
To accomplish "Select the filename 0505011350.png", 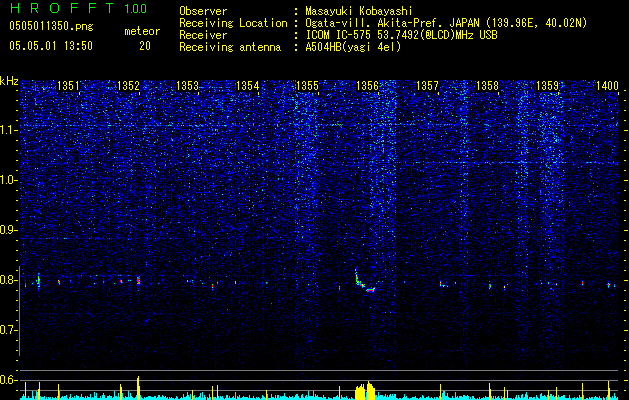I will [51, 26].
